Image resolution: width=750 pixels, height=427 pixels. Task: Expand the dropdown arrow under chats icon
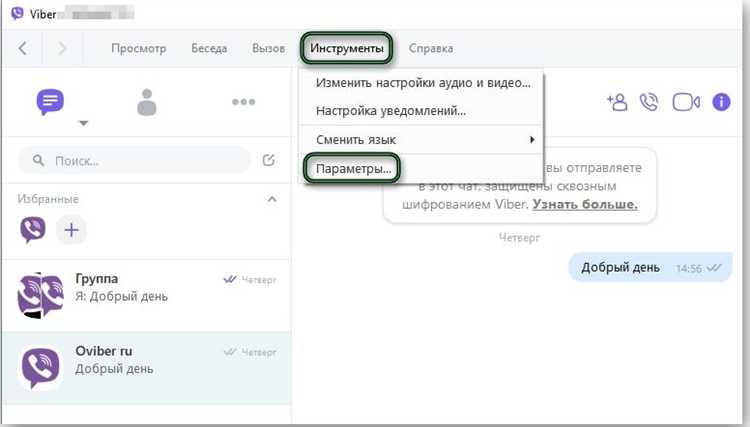tap(83, 123)
